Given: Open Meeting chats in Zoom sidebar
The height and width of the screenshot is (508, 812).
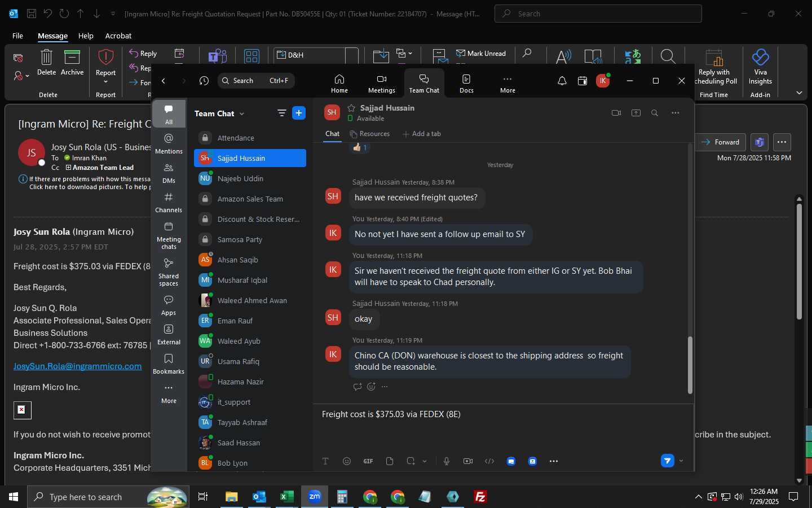Looking at the screenshot, I should point(169,235).
